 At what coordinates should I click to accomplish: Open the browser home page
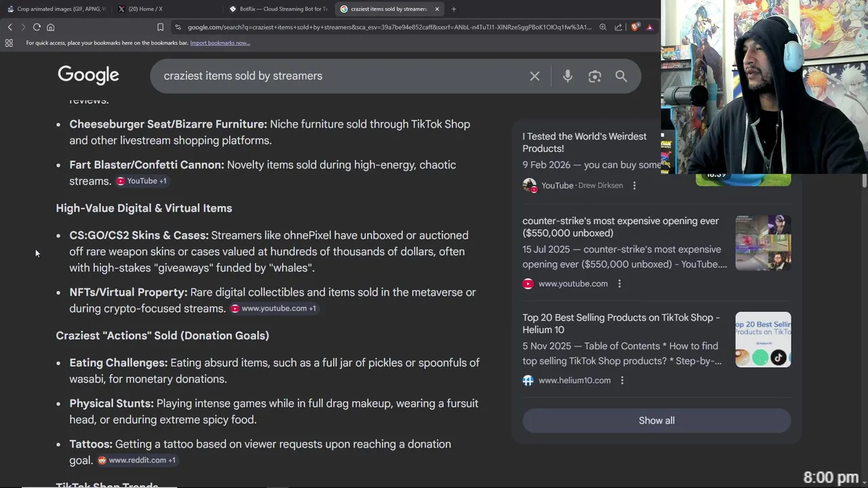50,27
